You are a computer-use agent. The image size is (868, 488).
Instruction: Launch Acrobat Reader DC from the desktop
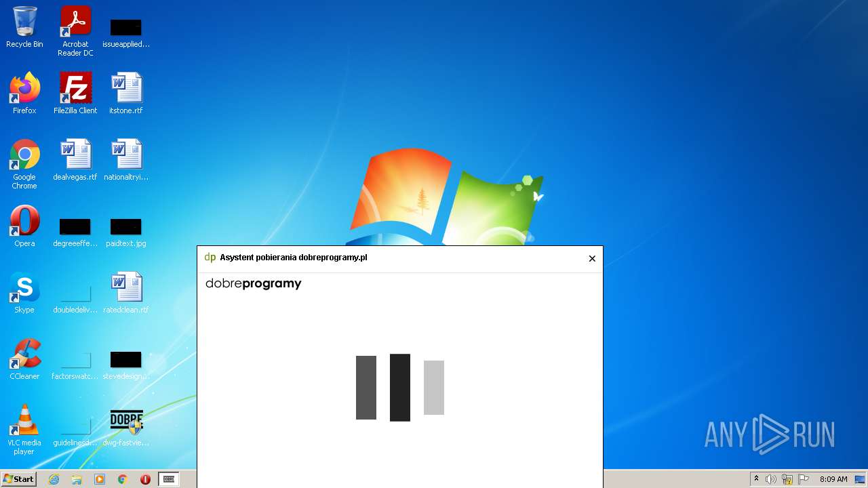(75, 32)
